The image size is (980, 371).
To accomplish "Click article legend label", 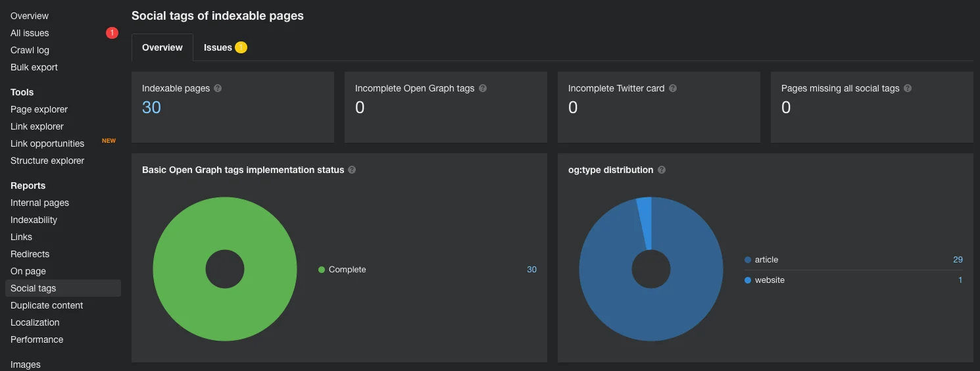I will coord(766,260).
